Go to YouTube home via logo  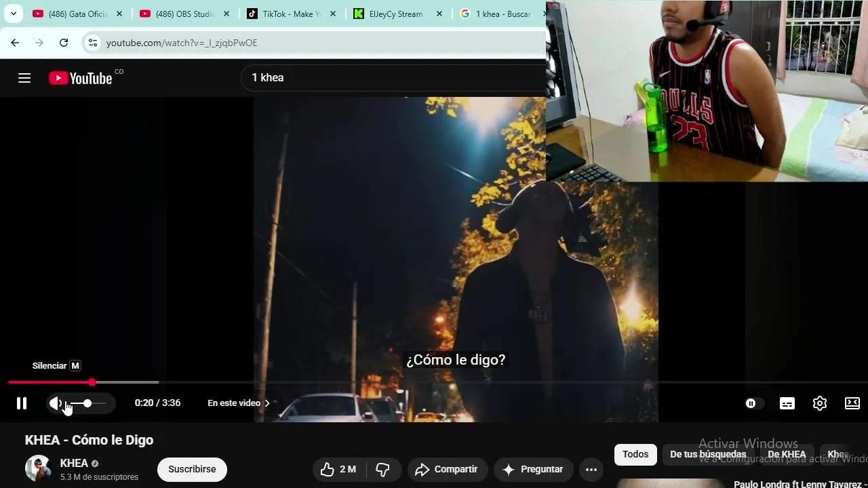(x=81, y=78)
